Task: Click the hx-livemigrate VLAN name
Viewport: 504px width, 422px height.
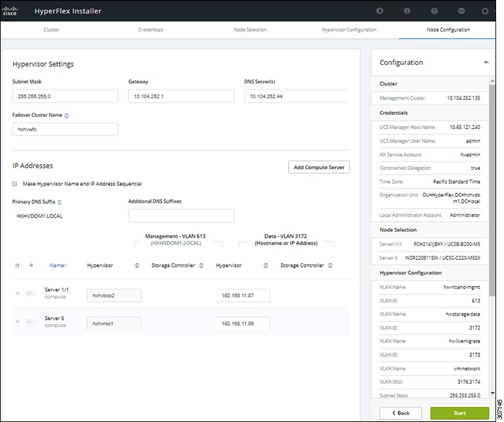Action: pos(465,341)
